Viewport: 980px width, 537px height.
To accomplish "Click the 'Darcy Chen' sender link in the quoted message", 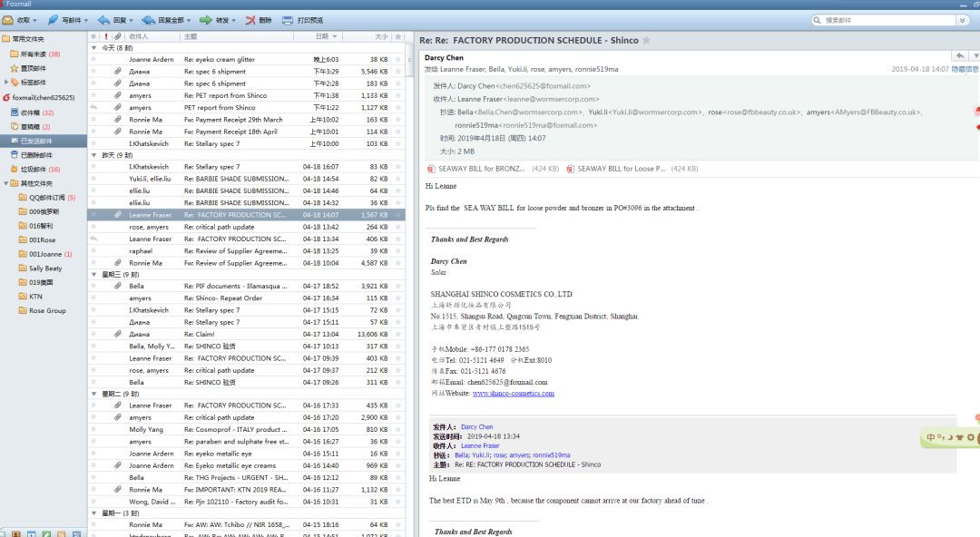I will coord(477,427).
